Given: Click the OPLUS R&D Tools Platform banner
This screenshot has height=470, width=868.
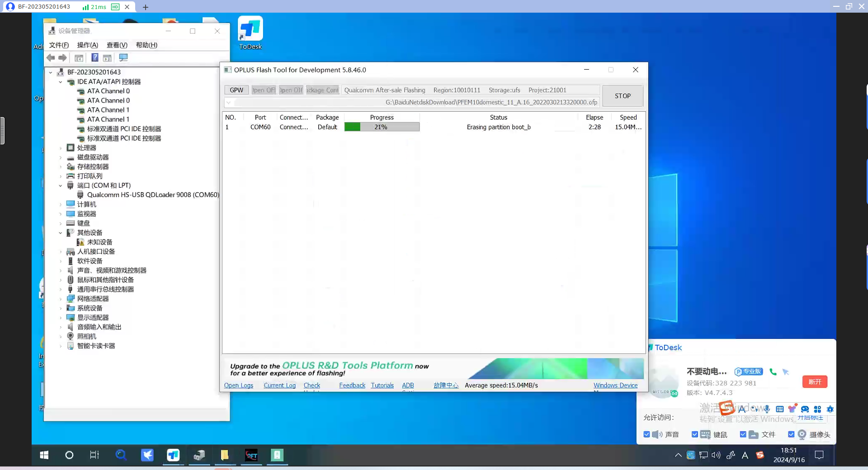Looking at the screenshot, I should coord(434,369).
